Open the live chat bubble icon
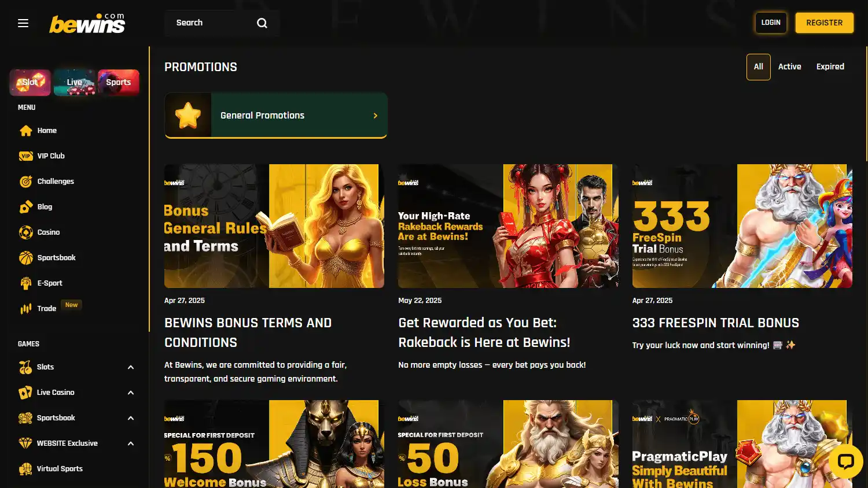Image resolution: width=868 pixels, height=488 pixels. pyautogui.click(x=846, y=461)
